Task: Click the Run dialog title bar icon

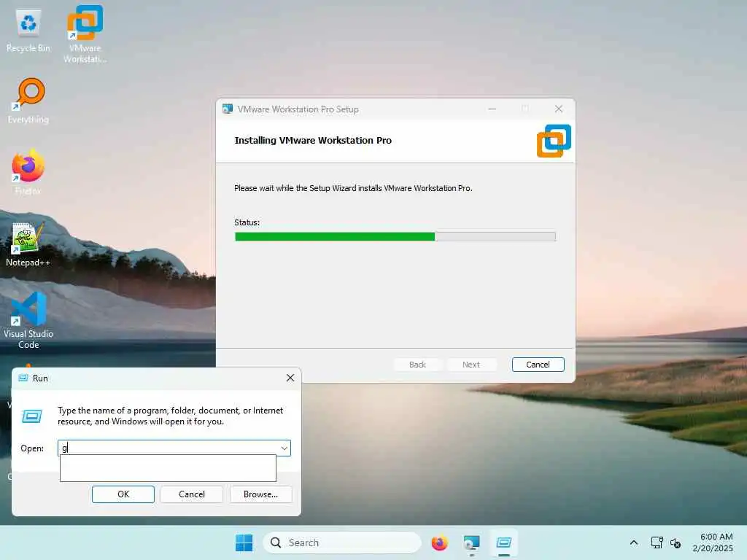Action: tap(23, 378)
